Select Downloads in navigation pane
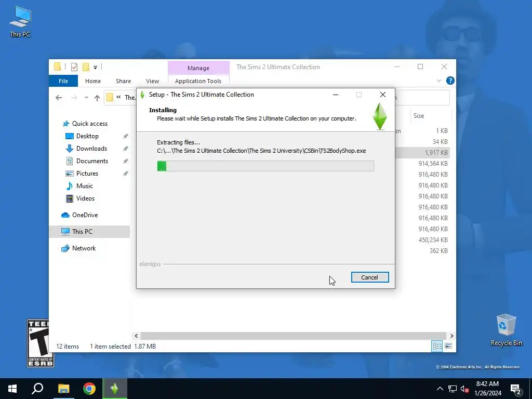The height and width of the screenshot is (399, 532). [x=91, y=149]
